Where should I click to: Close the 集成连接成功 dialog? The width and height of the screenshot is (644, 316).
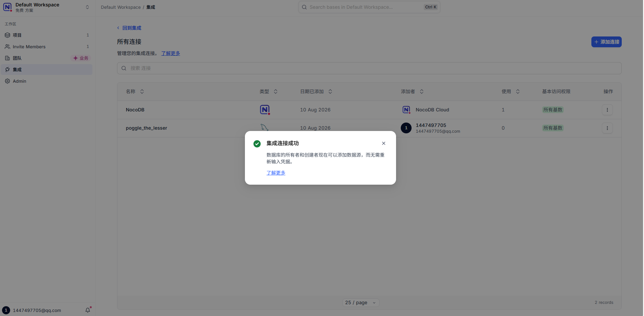click(x=384, y=143)
